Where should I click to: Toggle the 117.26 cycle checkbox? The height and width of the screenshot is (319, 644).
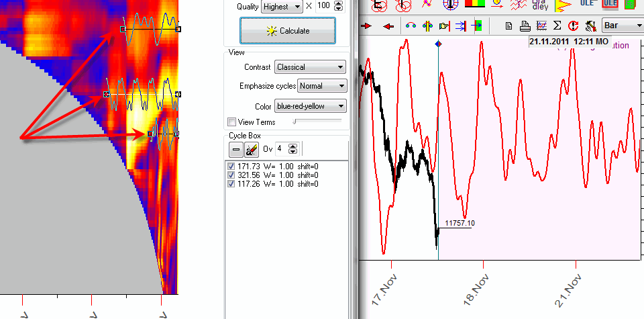(x=231, y=183)
